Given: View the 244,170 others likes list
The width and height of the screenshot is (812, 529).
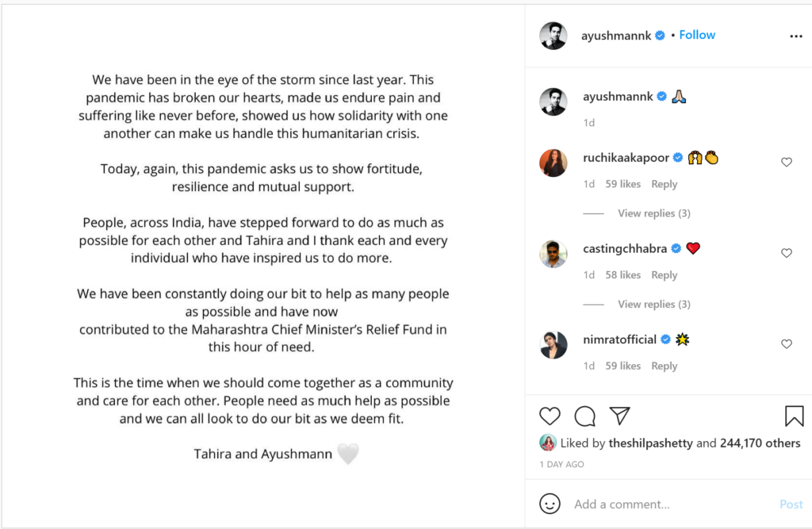Looking at the screenshot, I should click(760, 443).
